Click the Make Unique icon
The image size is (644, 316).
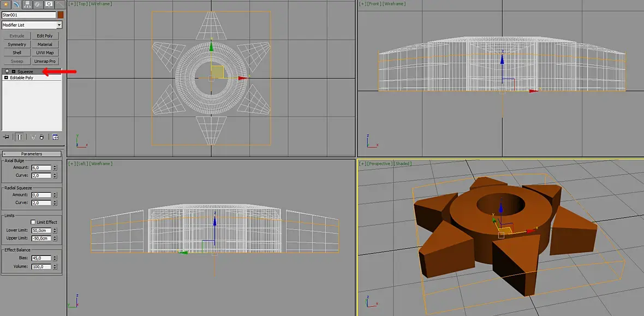(33, 137)
